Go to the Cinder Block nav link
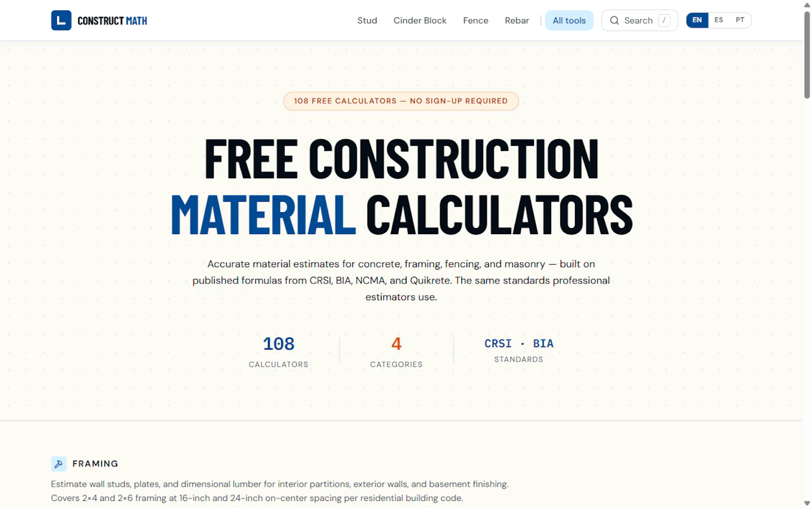 pyautogui.click(x=420, y=20)
